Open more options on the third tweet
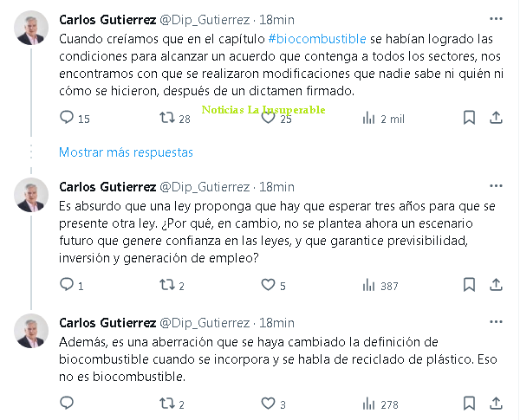 click(x=494, y=322)
